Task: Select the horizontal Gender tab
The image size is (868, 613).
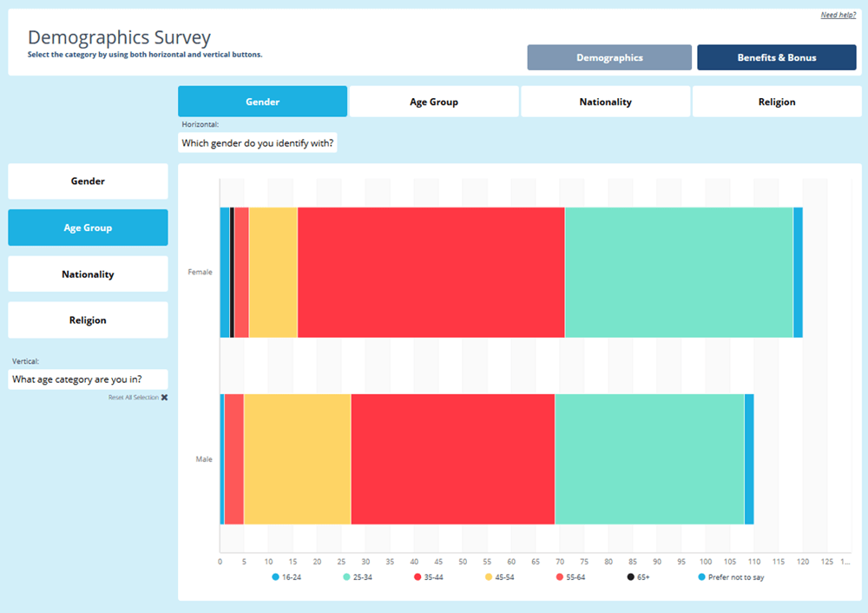Action: click(262, 102)
